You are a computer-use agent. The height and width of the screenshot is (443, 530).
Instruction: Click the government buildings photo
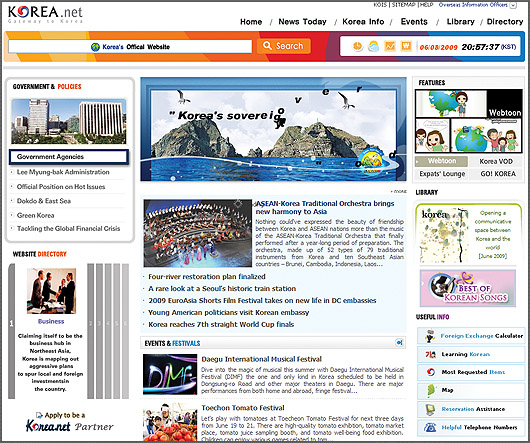coord(69,121)
